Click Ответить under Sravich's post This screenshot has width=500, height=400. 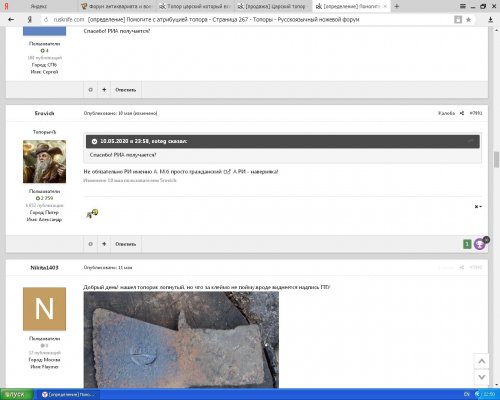[x=126, y=244]
